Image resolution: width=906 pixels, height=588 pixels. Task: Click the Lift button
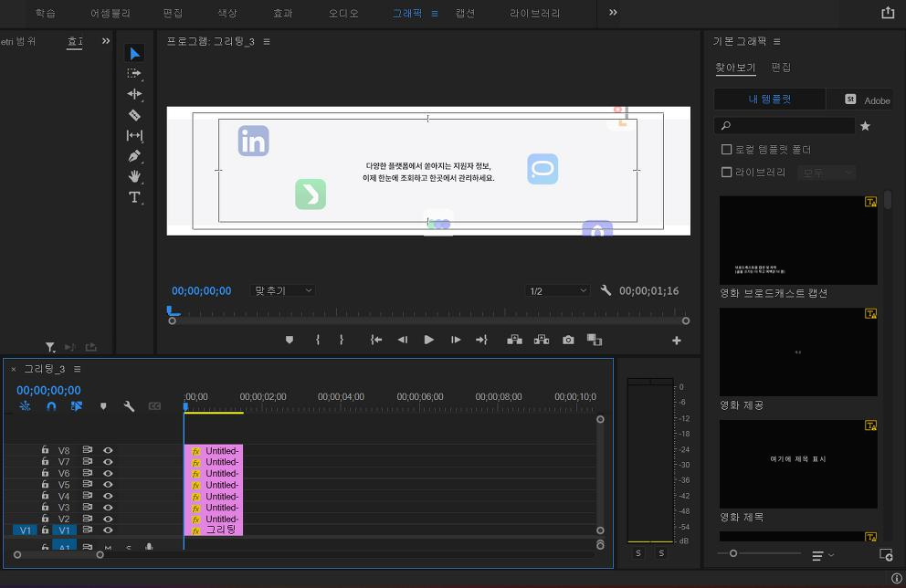[514, 340]
